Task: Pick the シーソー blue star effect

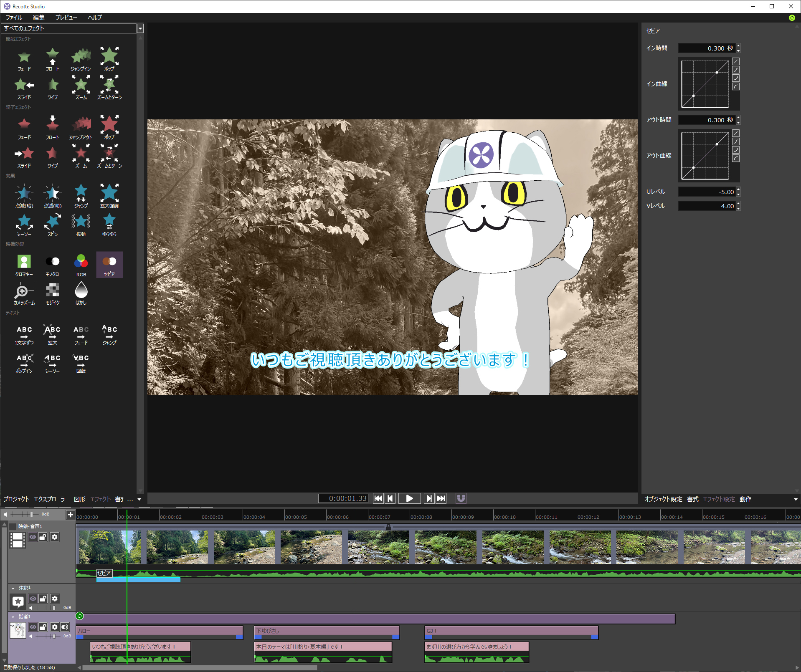Action: tap(24, 225)
